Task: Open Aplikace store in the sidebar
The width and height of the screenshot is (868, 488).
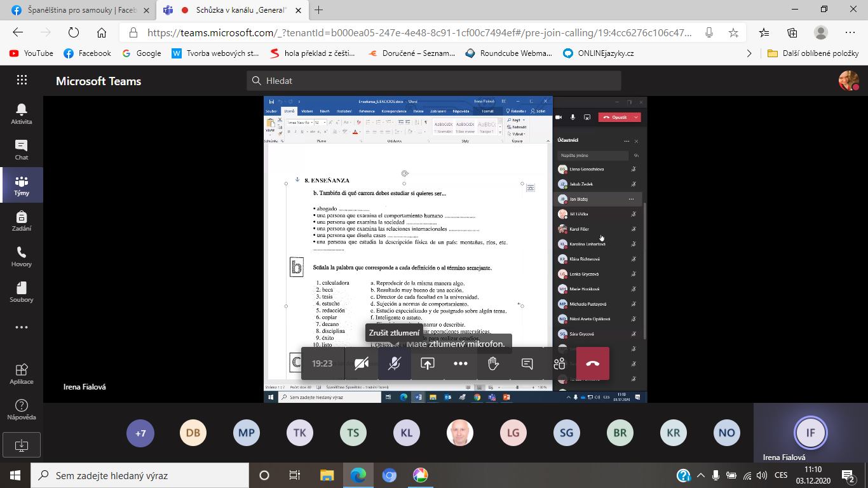Action: pyautogui.click(x=22, y=374)
